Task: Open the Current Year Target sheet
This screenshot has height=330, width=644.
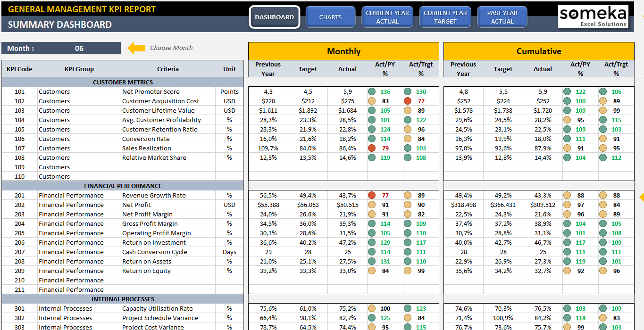Action: (x=445, y=17)
